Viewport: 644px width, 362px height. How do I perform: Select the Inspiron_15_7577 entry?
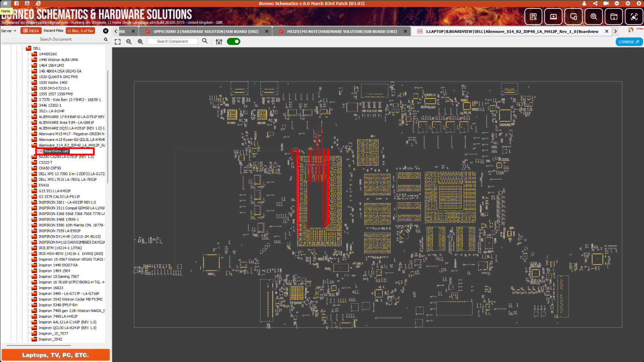point(54,333)
